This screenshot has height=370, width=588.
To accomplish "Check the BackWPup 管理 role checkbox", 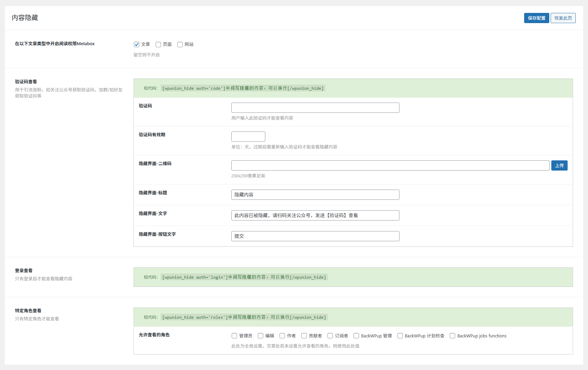I will coord(356,336).
